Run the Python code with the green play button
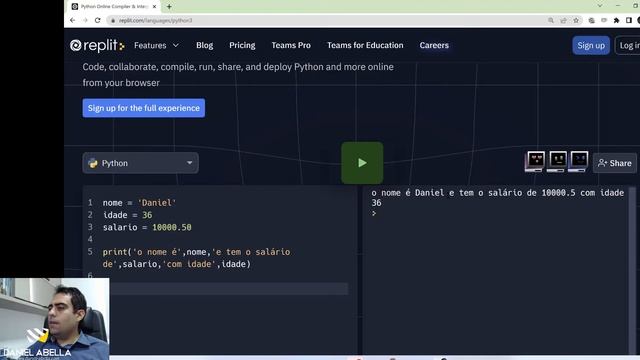This screenshot has height=360, width=640. point(362,163)
